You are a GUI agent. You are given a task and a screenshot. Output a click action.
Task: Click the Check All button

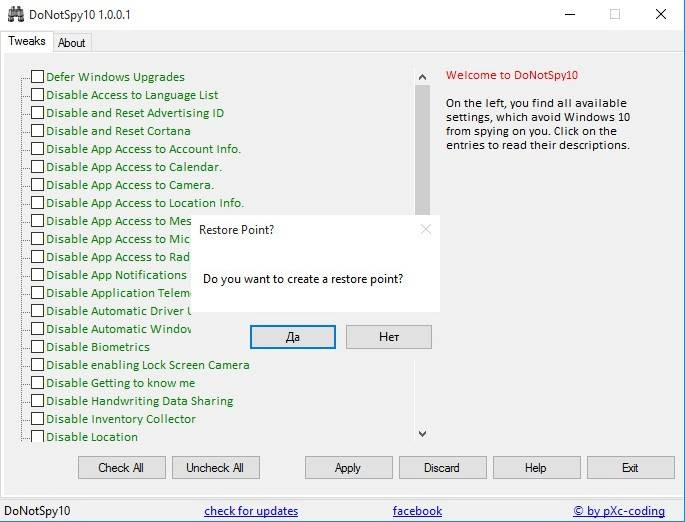[x=121, y=467]
